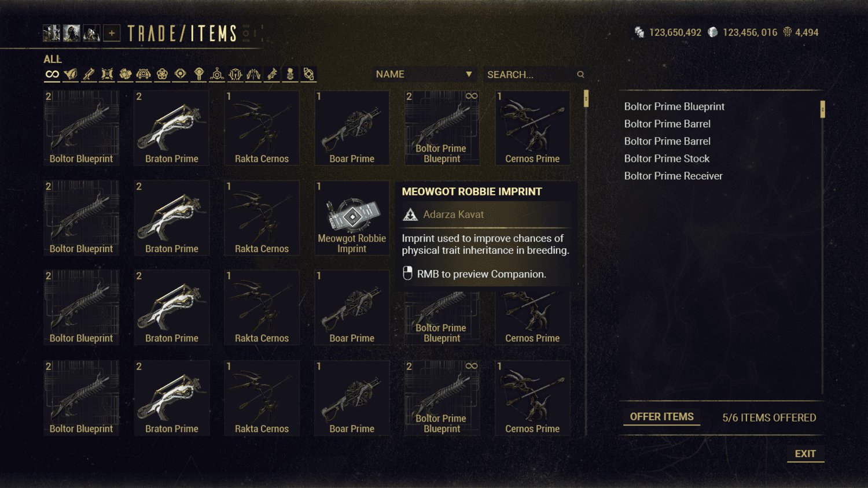
Task: Filter by the last category icon
Action: pos(308,74)
